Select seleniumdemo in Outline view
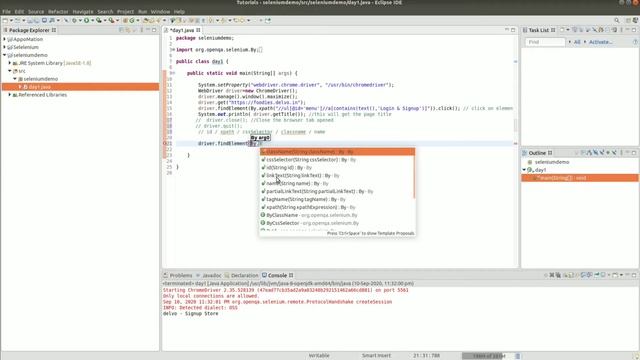The image size is (640, 360). click(x=551, y=162)
